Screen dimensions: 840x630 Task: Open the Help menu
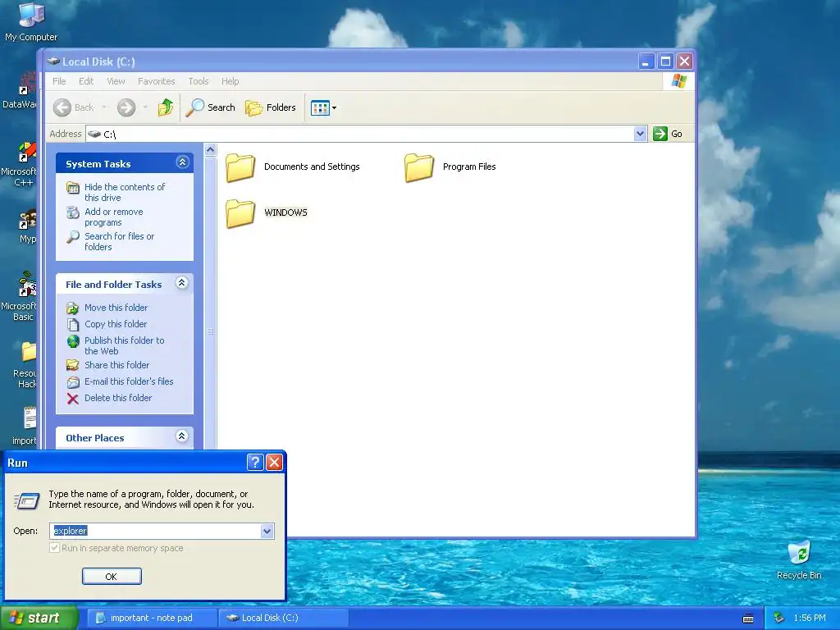click(x=230, y=81)
